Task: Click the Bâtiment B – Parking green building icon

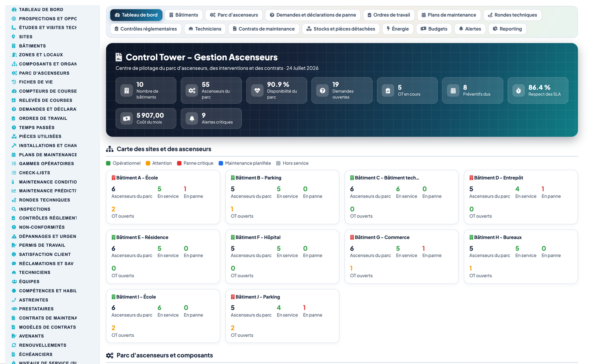Action: point(233,178)
